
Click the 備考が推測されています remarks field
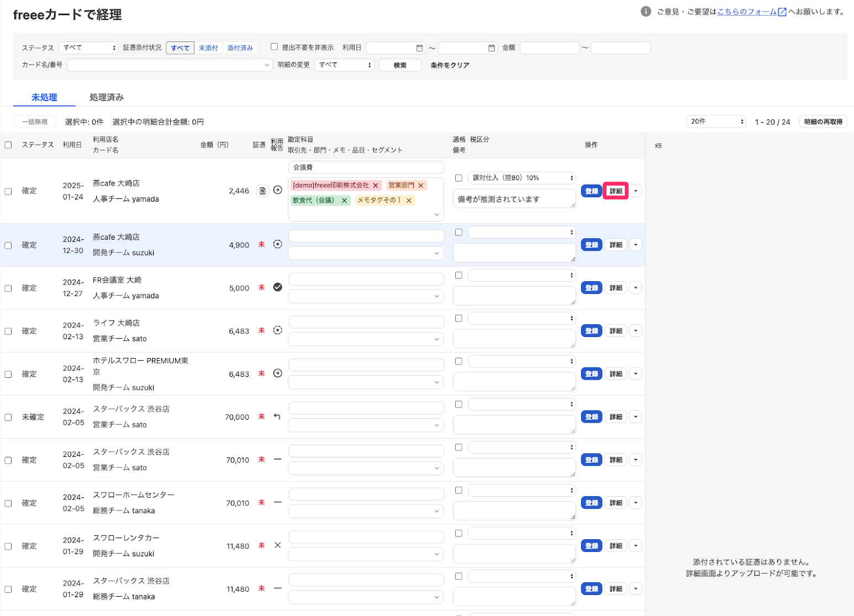(514, 199)
